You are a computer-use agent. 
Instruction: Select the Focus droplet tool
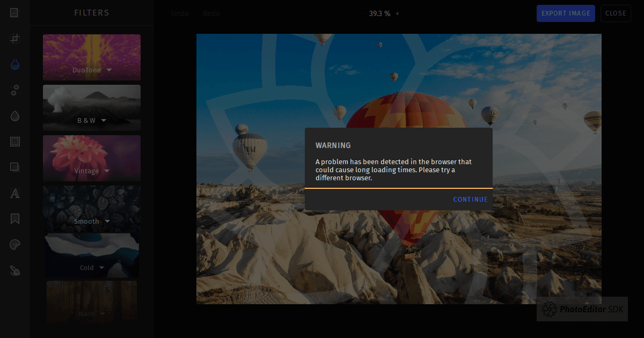[15, 116]
